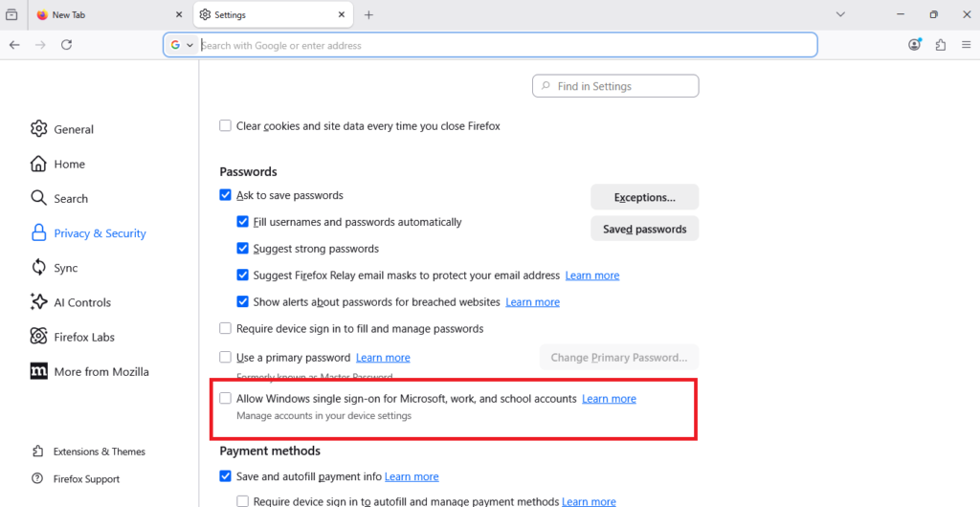Open a new tab with plus button
This screenshot has width=980, height=507.
[368, 15]
